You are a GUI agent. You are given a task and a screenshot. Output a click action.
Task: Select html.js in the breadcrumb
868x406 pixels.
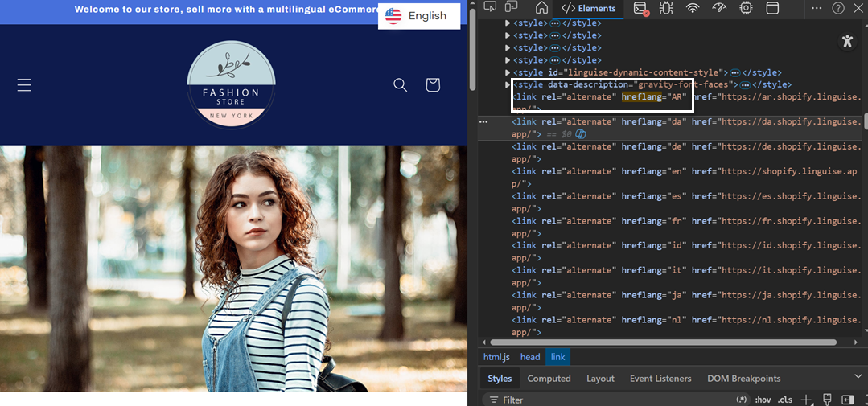496,357
